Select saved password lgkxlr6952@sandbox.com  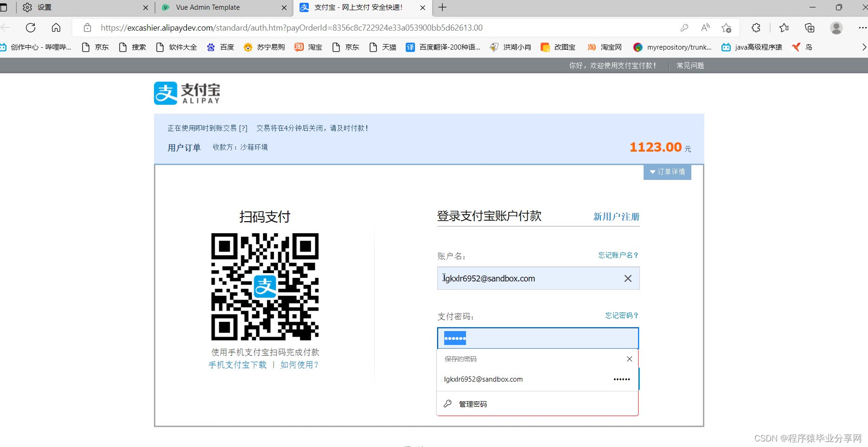tap(537, 379)
